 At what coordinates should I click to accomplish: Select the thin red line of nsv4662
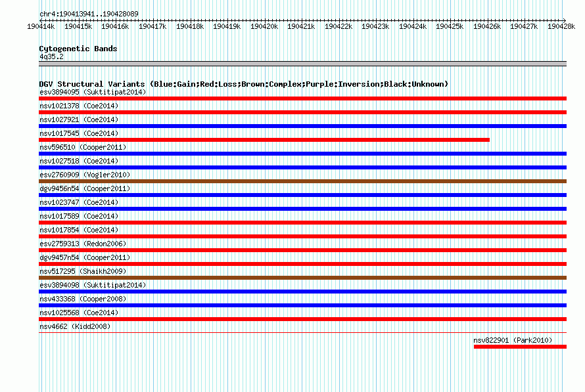pos(302,333)
